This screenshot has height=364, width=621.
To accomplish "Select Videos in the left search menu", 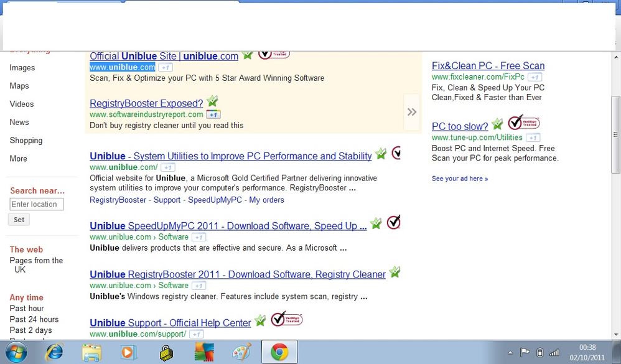I will (21, 104).
